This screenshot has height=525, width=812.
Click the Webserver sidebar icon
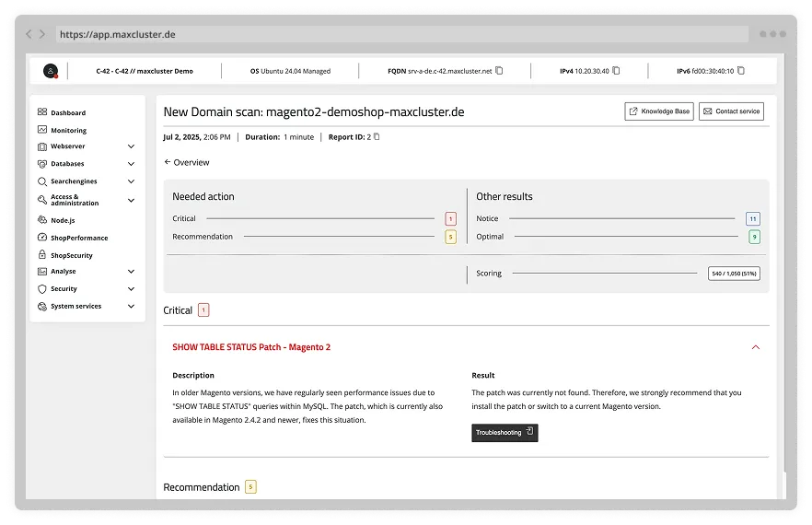42,146
